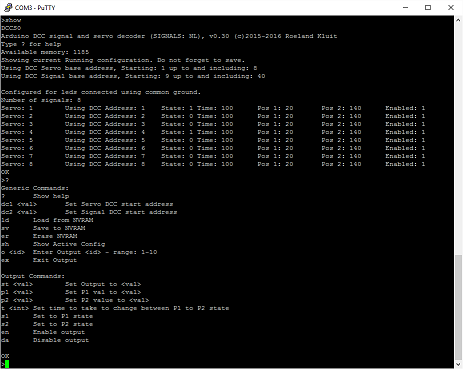Click 'Available memory: 1185' text
The height and width of the screenshot is (369, 463).
(45, 52)
